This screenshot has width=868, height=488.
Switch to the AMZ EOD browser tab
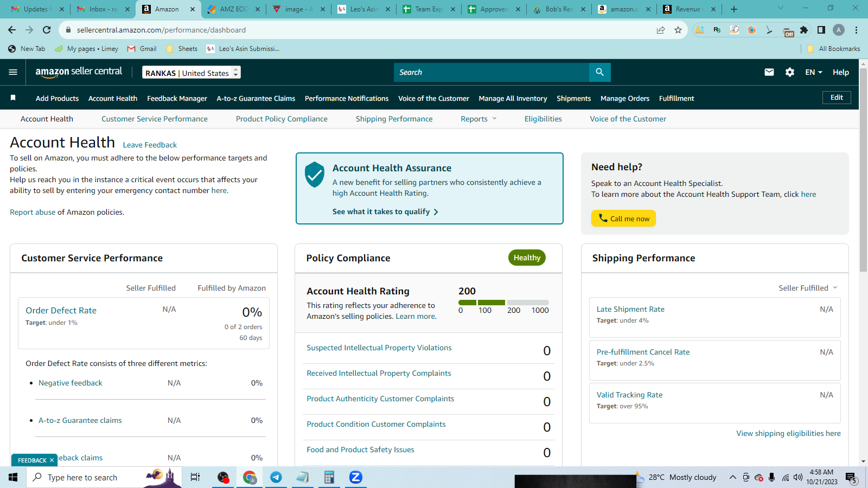click(233, 9)
